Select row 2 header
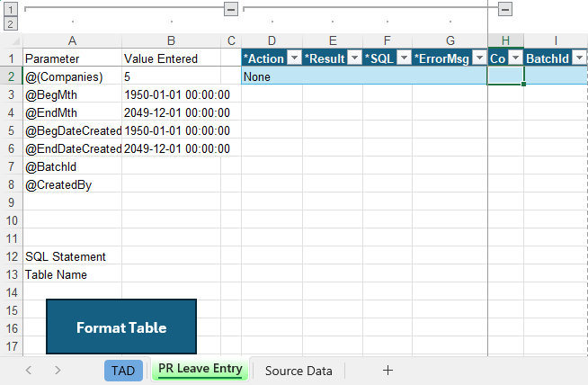 tap(12, 76)
